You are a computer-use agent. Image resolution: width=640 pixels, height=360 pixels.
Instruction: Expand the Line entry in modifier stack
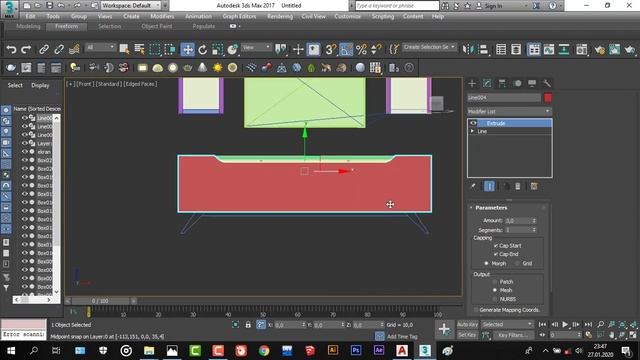click(x=472, y=131)
